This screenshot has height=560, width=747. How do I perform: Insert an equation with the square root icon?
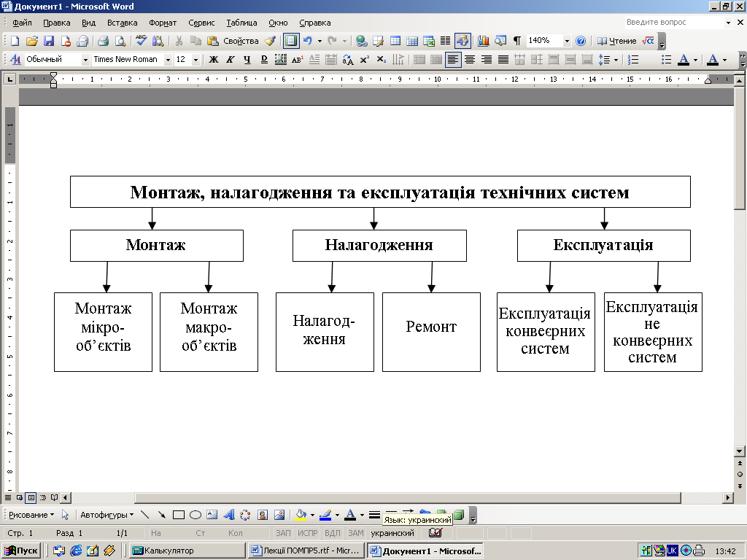648,41
